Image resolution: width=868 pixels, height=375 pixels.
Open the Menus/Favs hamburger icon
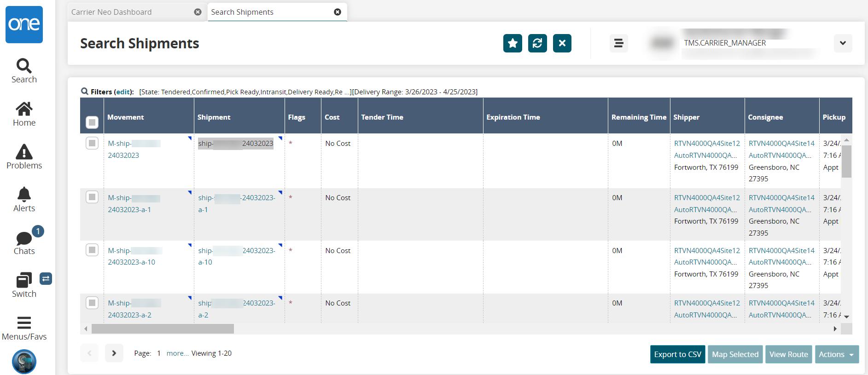[x=24, y=323]
